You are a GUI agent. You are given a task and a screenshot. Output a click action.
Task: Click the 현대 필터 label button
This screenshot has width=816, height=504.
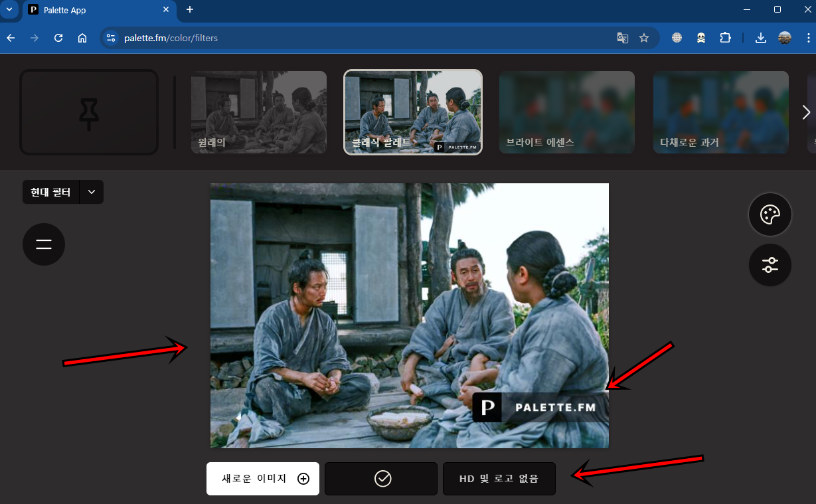[x=51, y=192]
